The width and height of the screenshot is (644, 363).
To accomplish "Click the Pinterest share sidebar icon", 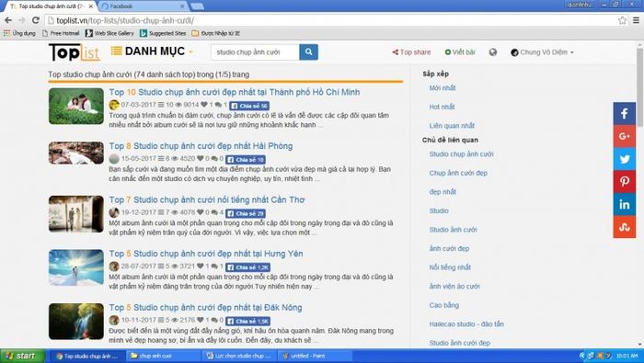I will 625,181.
